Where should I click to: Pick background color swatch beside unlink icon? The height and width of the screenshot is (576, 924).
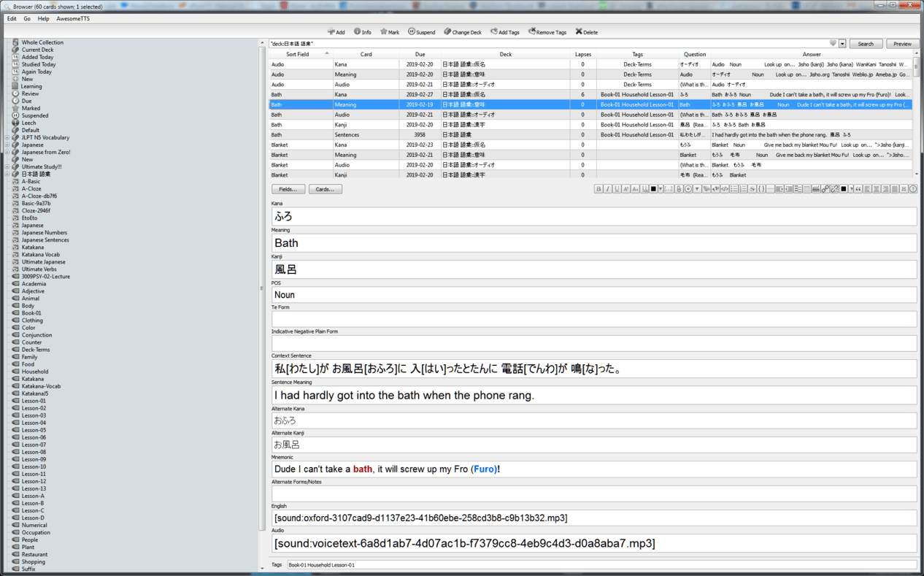click(x=844, y=189)
